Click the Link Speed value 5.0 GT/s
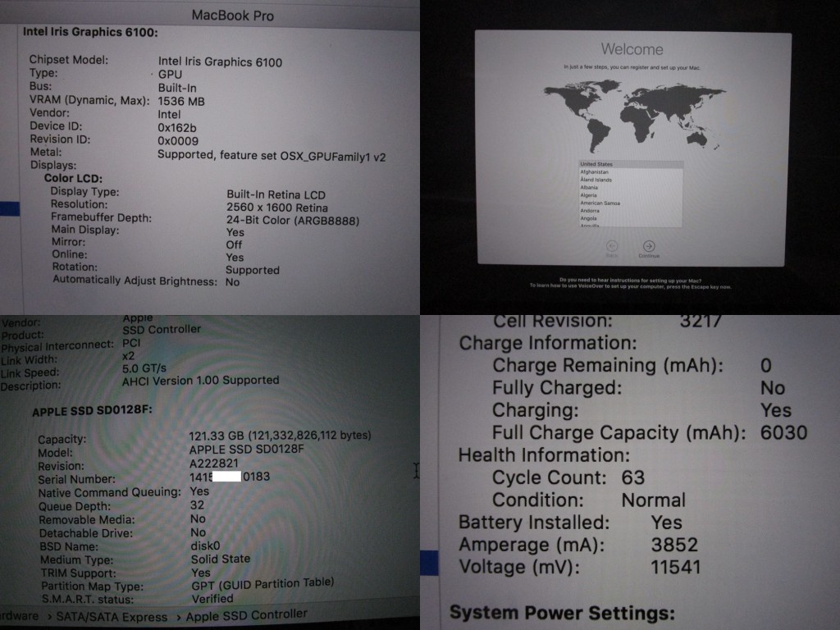Screen dimensions: 840x630 pos(144,368)
